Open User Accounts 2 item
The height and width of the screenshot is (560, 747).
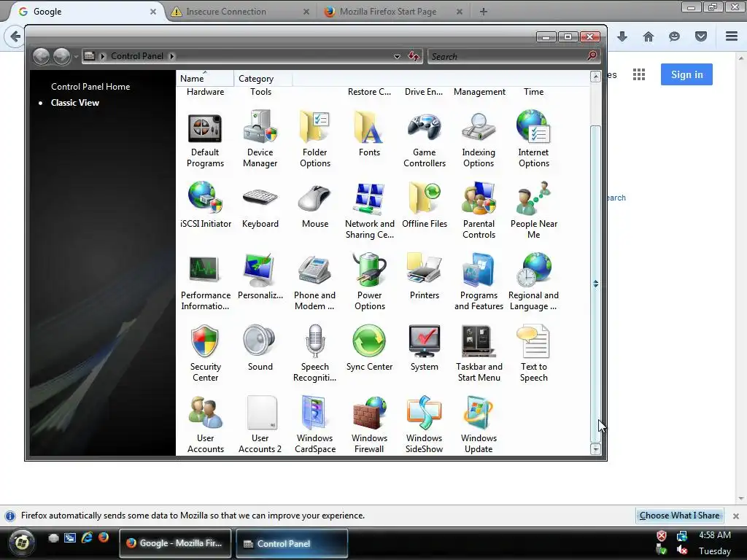tap(260, 424)
